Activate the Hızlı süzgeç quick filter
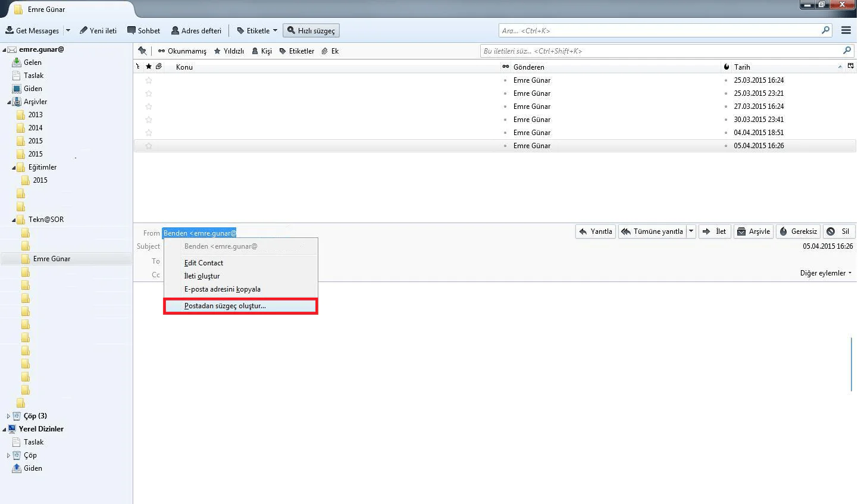The width and height of the screenshot is (861, 504). pos(311,30)
